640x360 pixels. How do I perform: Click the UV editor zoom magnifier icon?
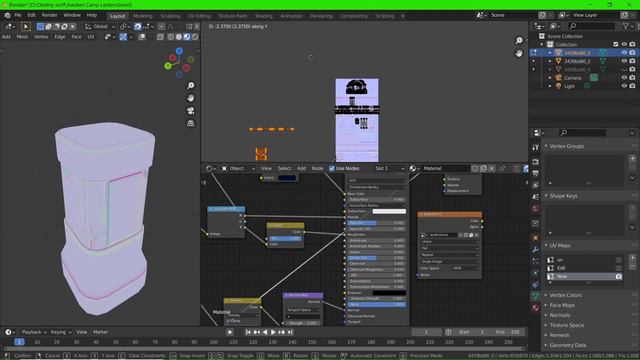519,40
